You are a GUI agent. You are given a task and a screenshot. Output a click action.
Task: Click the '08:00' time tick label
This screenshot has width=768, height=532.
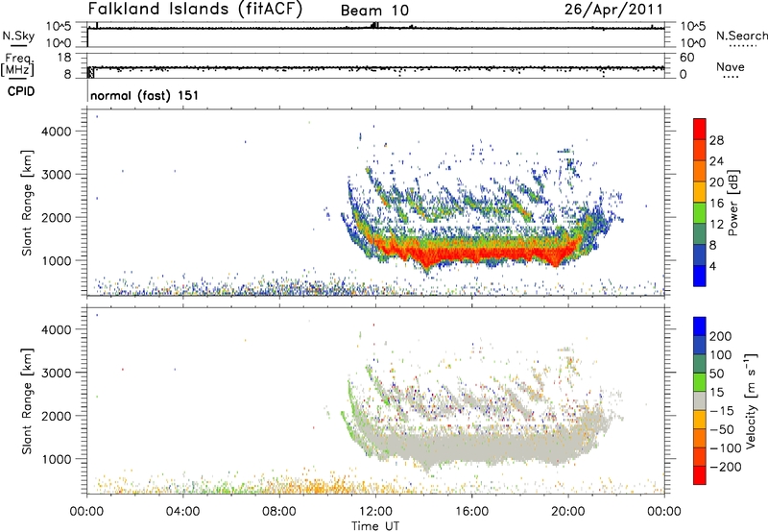(279, 512)
